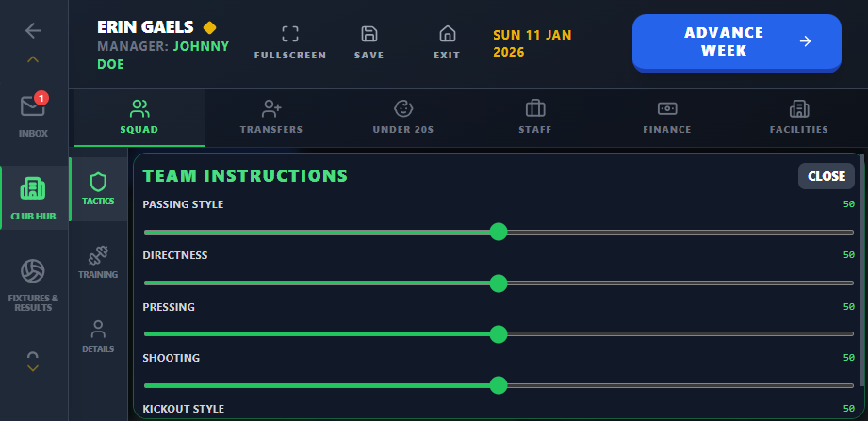Open the Club Hub section
868x421 pixels.
point(34,198)
